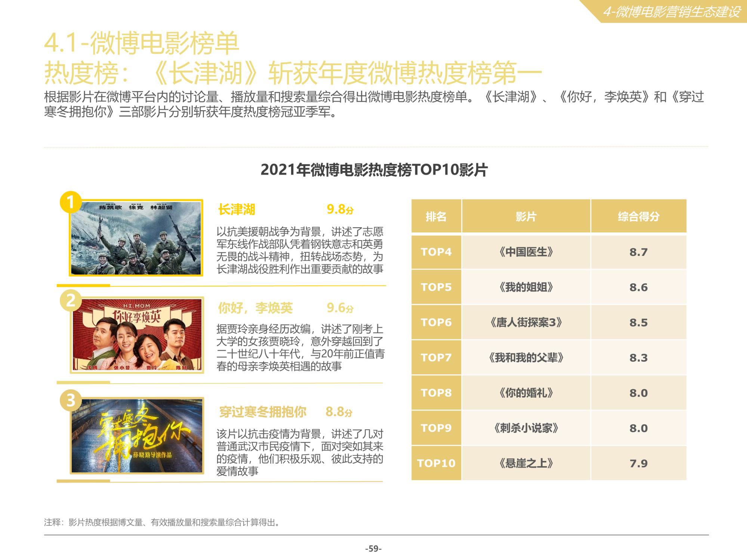Select the 9.6分 score
The width and height of the screenshot is (747, 560).
coord(340,308)
